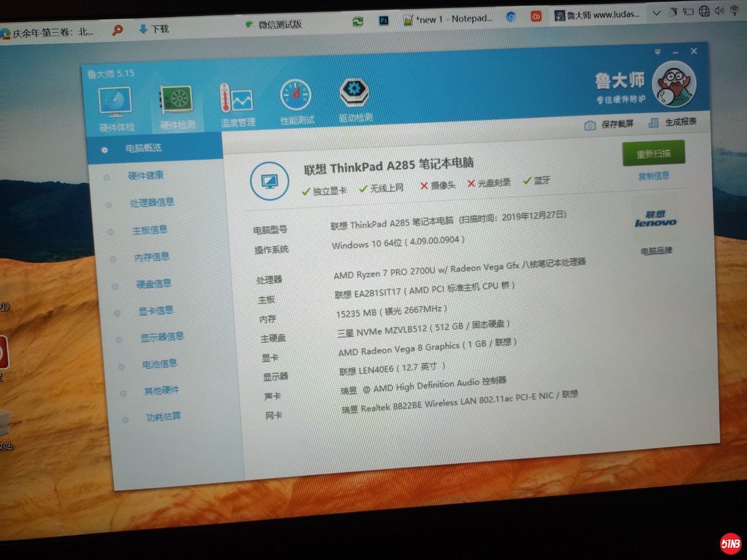Expand the taskbar overflow chevron

tap(656, 13)
